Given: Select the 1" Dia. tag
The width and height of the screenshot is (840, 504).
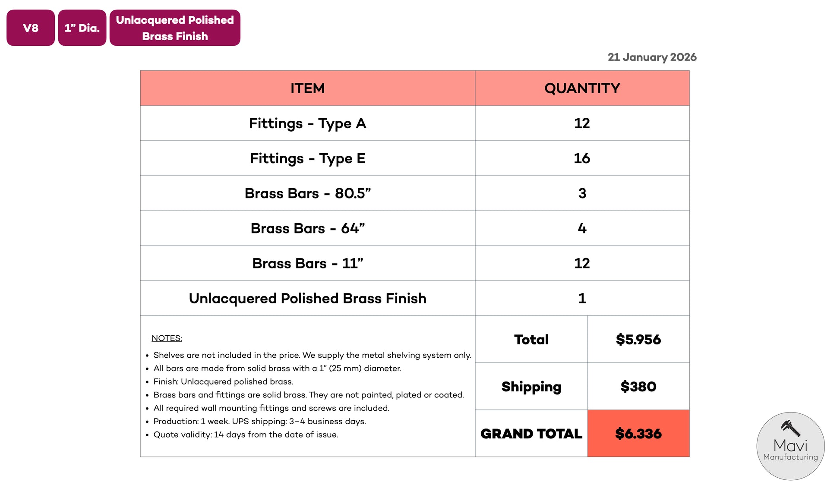Looking at the screenshot, I should tap(82, 28).
